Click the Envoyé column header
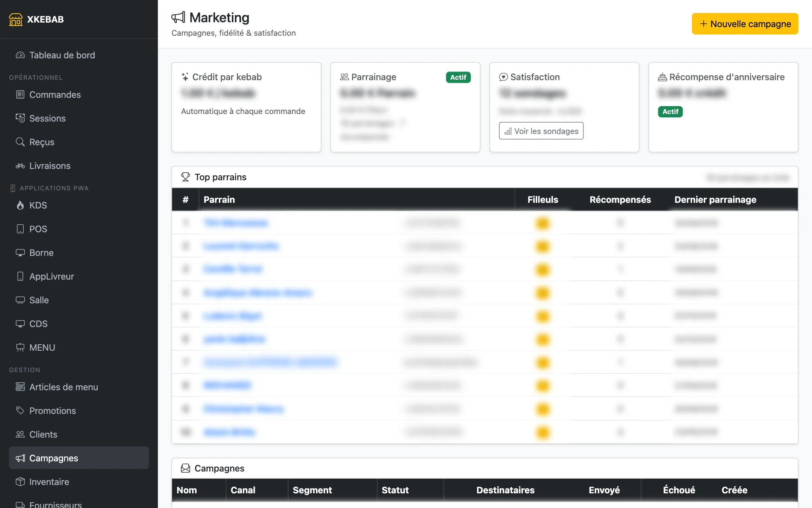Viewport: 812px width, 508px height. pos(604,490)
